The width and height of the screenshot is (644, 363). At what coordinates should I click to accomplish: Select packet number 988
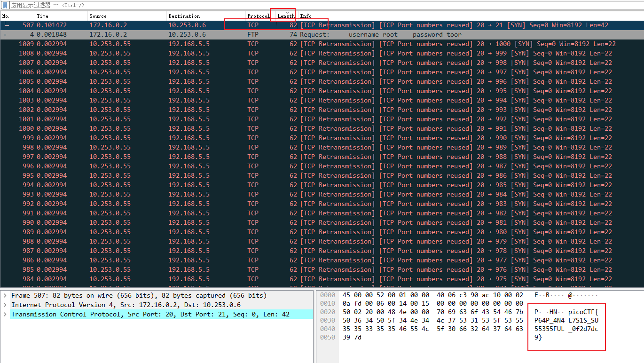(322, 241)
